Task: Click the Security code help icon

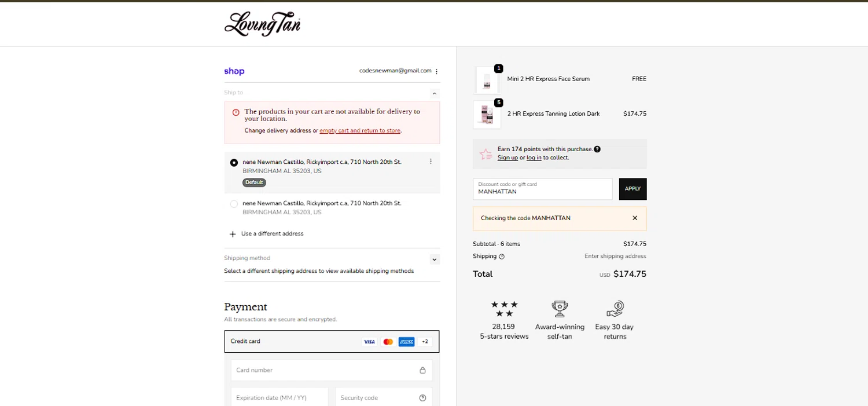Action: [422, 398]
